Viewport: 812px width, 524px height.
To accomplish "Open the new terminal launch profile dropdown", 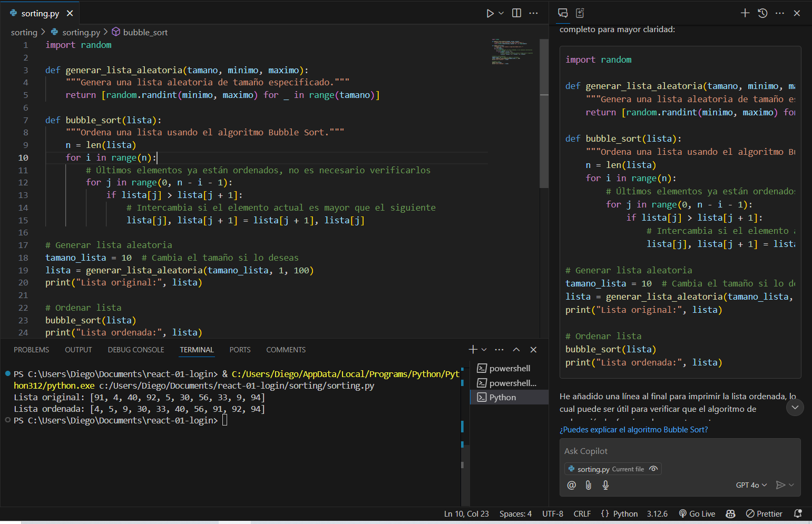I will [484, 350].
